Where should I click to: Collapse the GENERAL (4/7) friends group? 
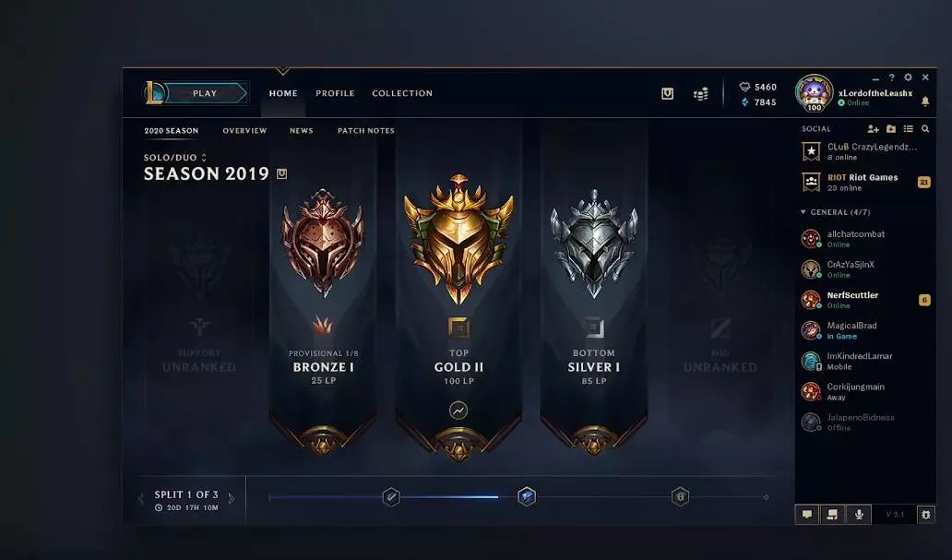(x=836, y=212)
